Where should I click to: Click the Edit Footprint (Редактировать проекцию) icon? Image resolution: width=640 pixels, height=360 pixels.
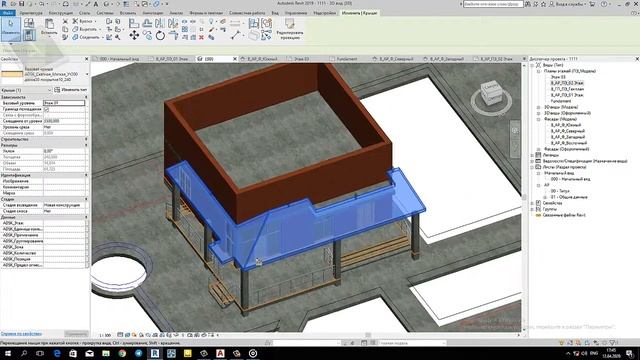[290, 24]
